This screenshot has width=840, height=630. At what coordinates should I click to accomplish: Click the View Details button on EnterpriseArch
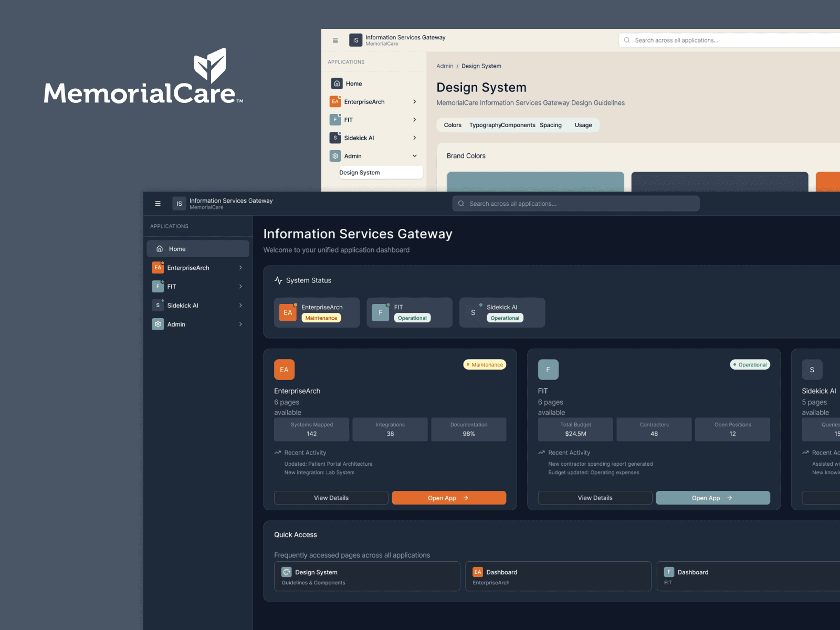coord(331,498)
